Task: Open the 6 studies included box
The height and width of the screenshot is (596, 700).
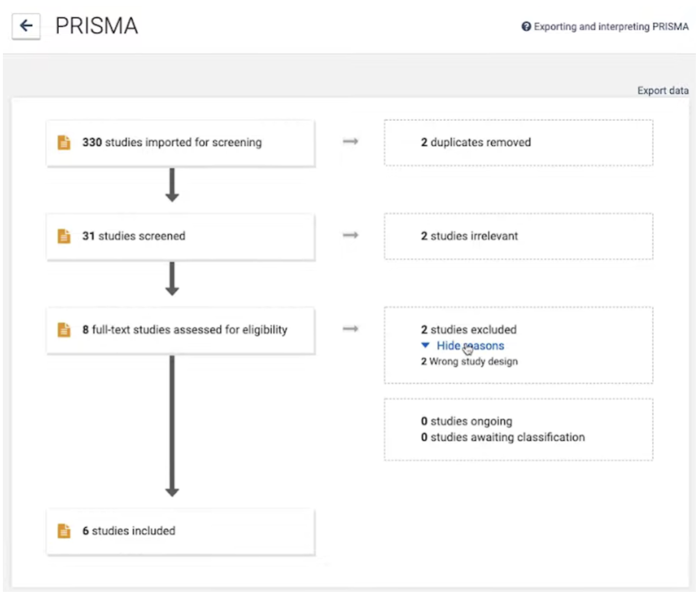Action: (x=181, y=531)
